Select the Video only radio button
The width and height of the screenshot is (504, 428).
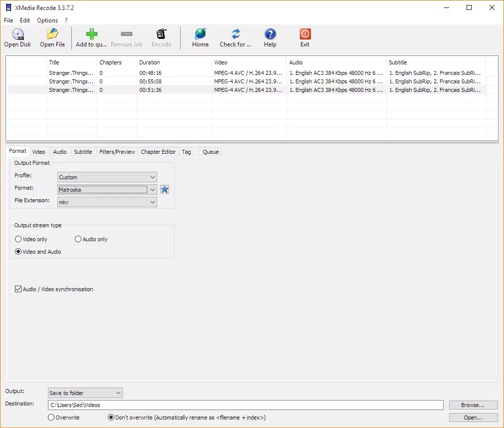tap(18, 239)
